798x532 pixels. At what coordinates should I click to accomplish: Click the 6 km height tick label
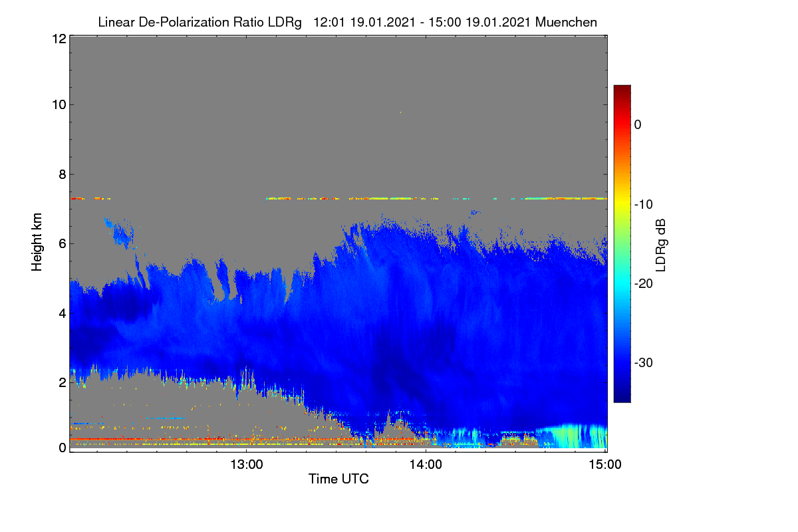click(x=63, y=243)
